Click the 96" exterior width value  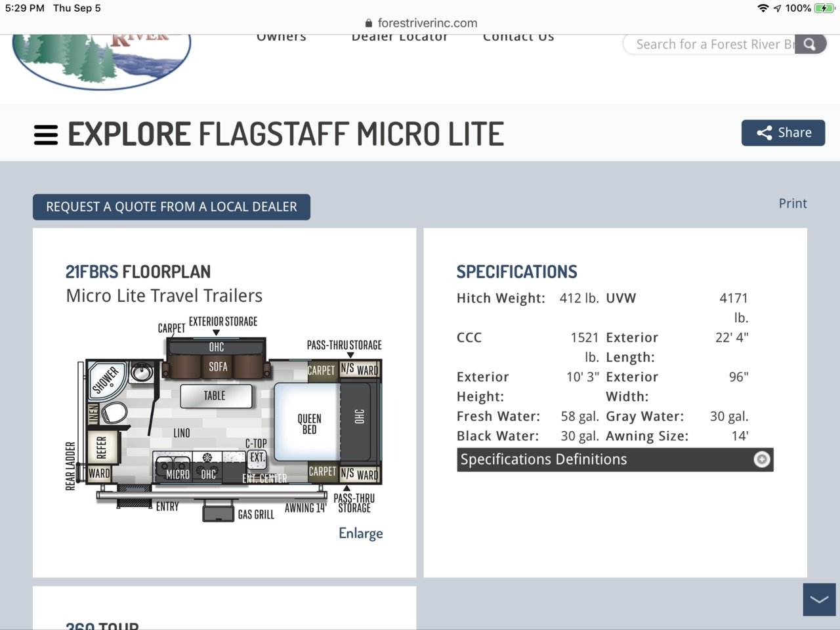tap(738, 377)
